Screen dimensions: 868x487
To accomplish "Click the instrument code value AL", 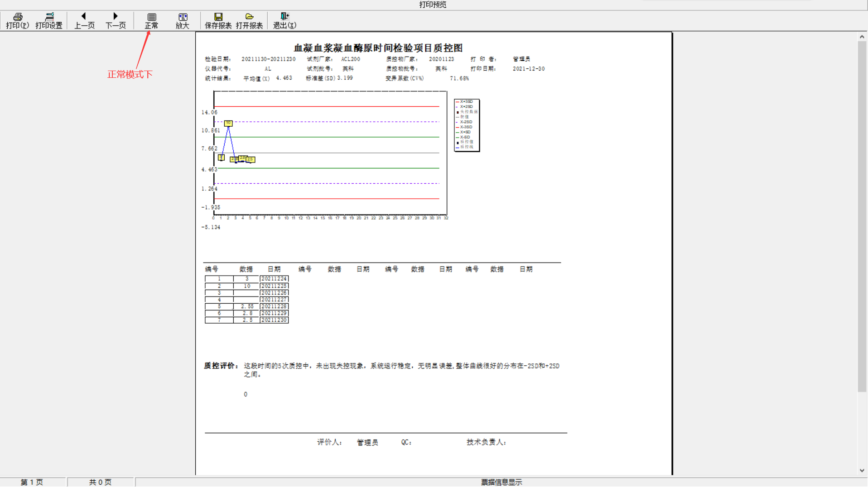I will [x=268, y=69].
